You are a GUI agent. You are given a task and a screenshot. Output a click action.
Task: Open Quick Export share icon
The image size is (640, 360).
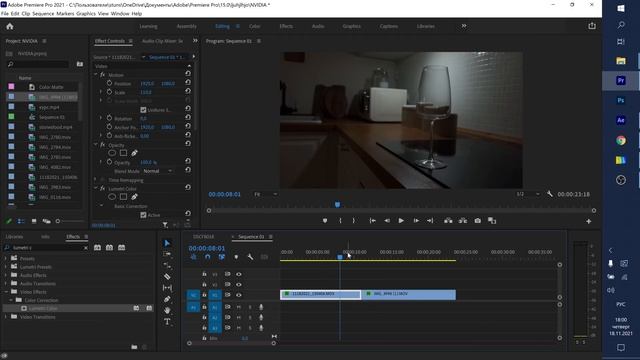coord(592,26)
